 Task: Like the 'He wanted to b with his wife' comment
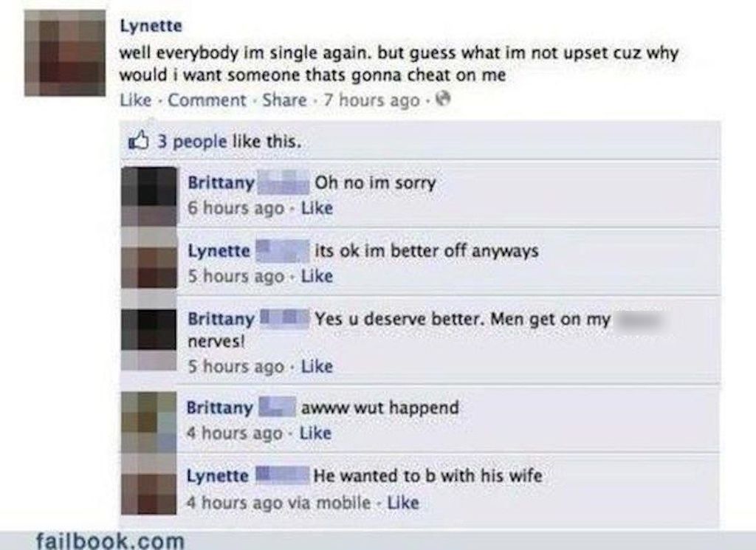[x=403, y=502]
